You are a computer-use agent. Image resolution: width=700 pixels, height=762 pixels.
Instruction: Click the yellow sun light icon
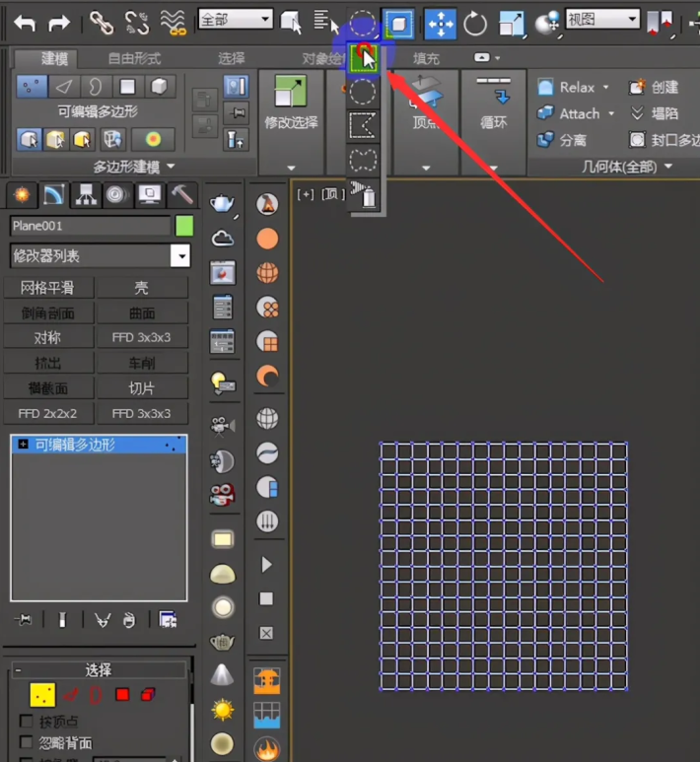pos(223,709)
